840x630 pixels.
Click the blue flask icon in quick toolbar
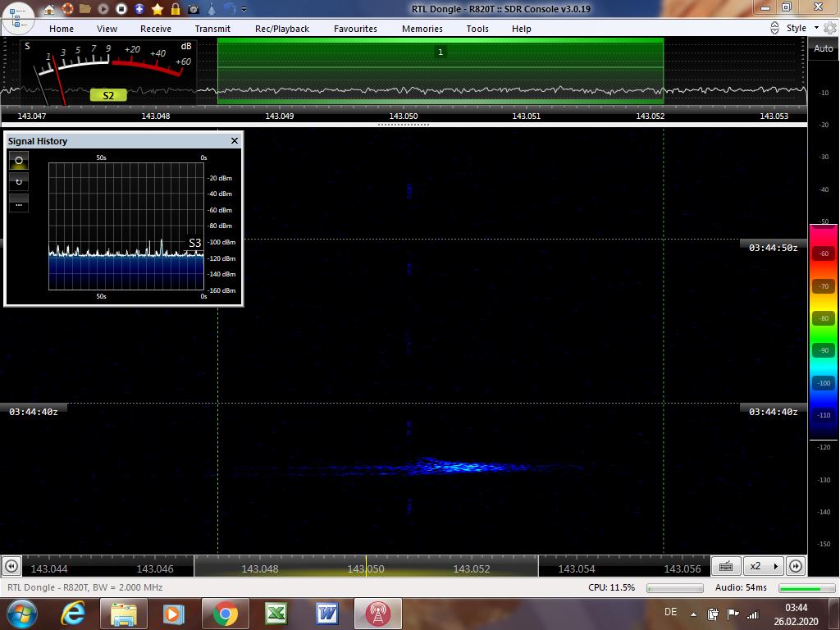[212, 9]
